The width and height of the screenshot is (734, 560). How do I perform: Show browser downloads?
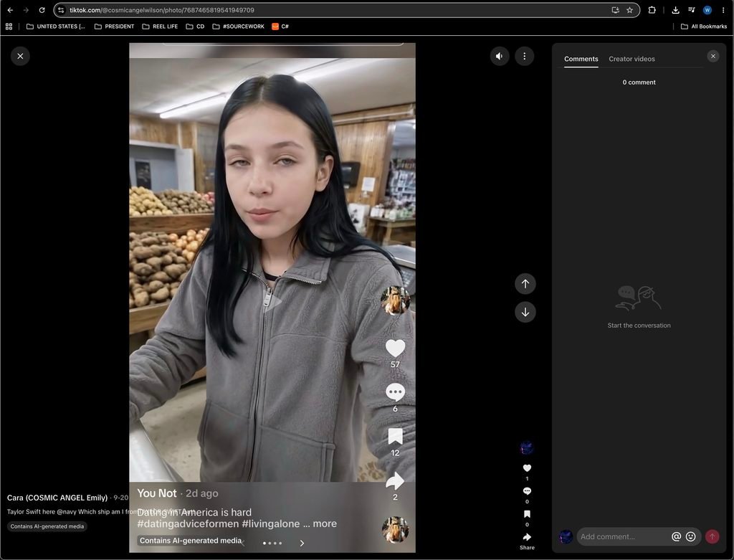click(675, 10)
